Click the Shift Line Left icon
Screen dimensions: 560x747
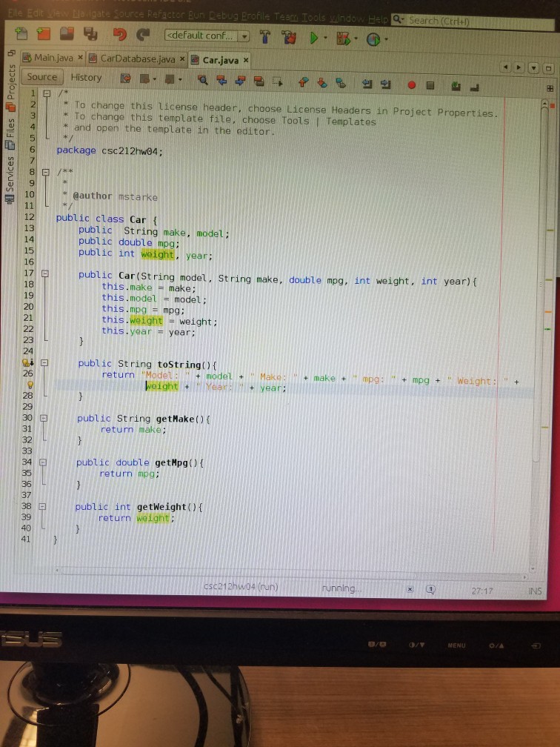367,84
